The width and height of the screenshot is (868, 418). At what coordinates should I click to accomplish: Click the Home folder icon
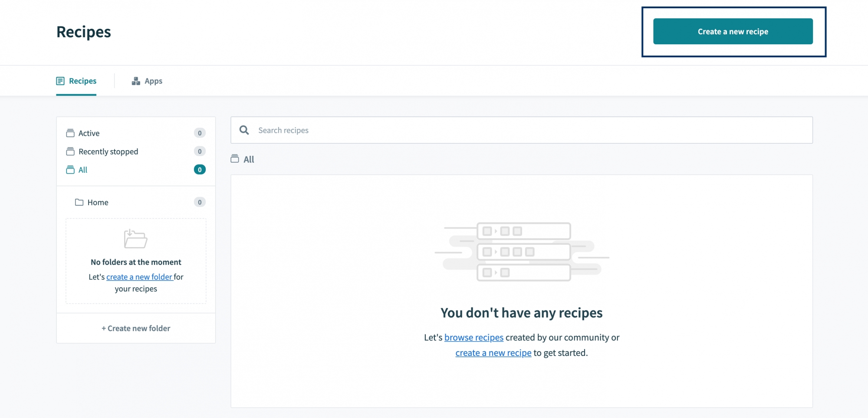[79, 202]
